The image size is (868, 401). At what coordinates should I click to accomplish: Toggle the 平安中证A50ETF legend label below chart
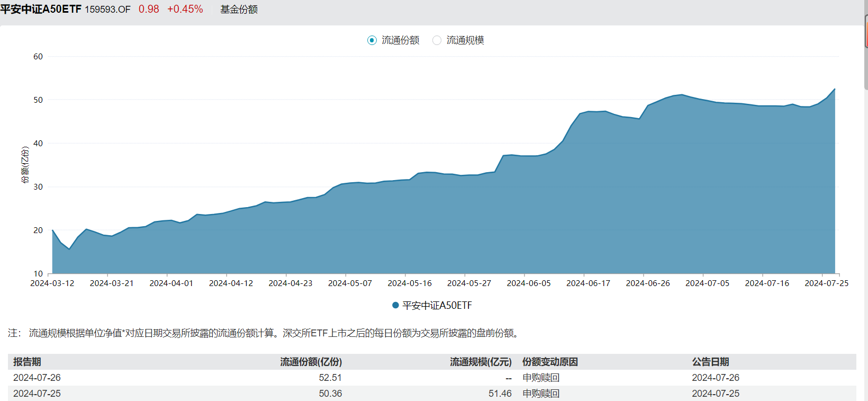437,305
